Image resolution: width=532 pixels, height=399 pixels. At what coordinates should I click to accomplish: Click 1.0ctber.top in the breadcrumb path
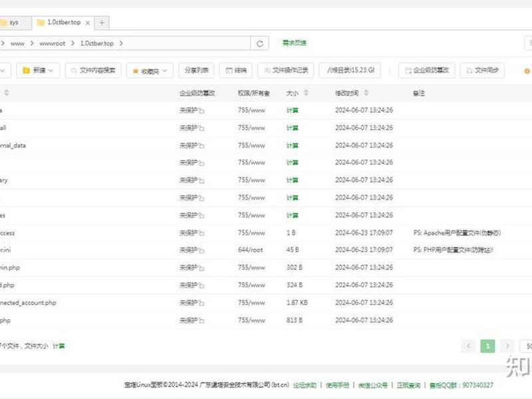click(96, 43)
